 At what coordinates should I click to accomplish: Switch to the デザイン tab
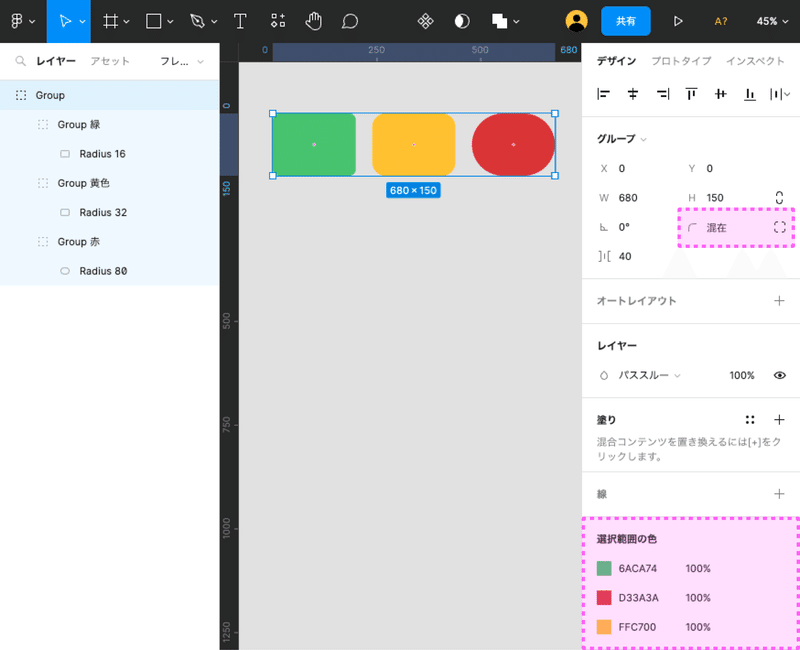point(616,61)
